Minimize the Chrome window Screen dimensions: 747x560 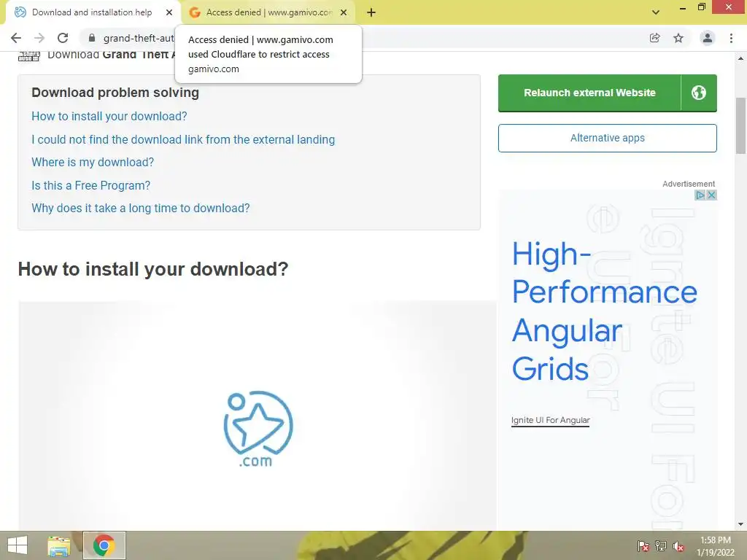[x=683, y=7]
